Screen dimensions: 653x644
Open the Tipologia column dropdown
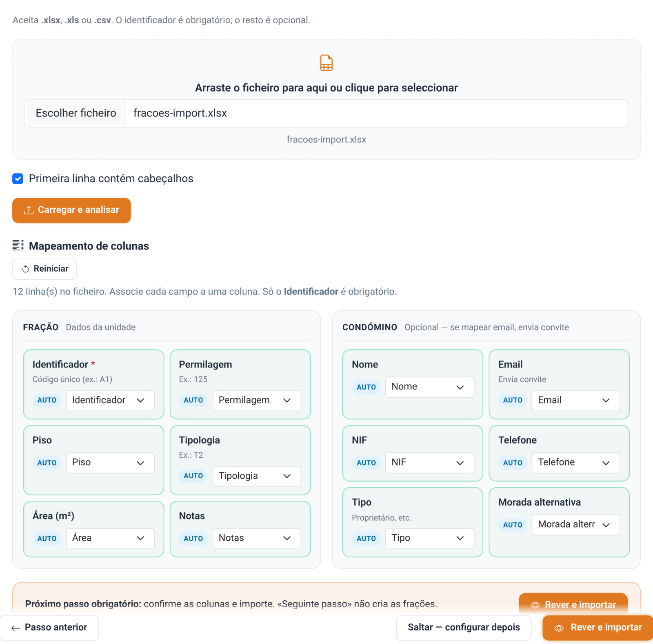[x=257, y=476]
